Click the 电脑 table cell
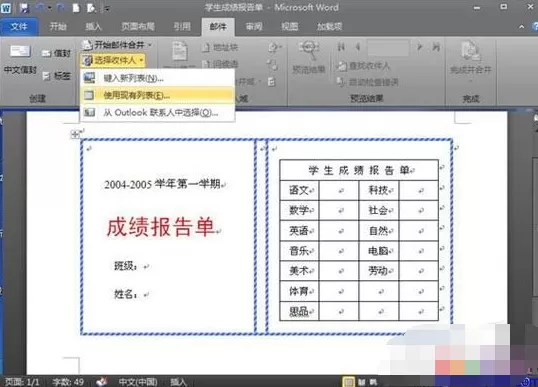Viewport: 538px width, 387px height. pos(379,251)
